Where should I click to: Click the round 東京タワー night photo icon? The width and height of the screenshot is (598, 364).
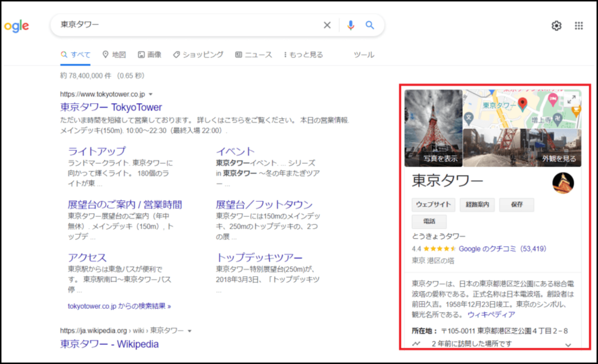(x=563, y=183)
